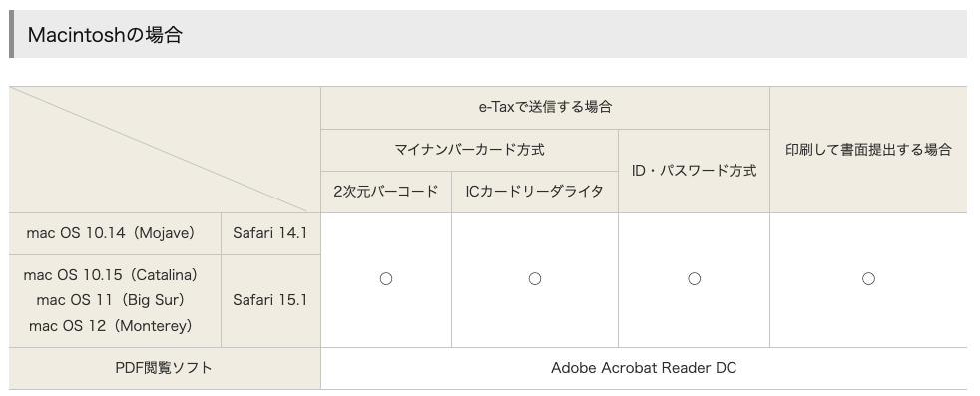This screenshot has width=980, height=396.
Task: Click the circle mark under 印刷して書面提出
Action: (868, 279)
